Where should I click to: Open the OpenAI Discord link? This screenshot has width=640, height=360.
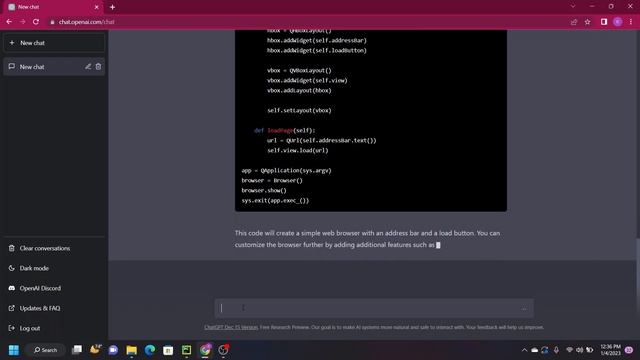coord(54,288)
